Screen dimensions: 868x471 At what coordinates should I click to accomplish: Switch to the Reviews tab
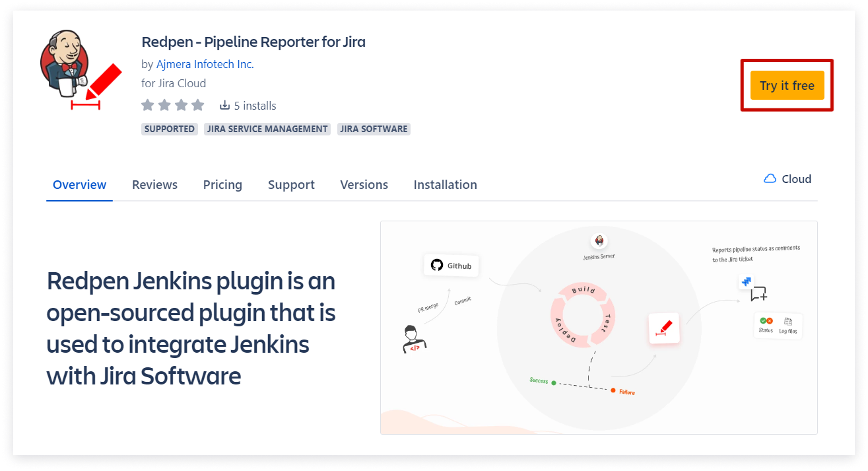[x=154, y=185]
